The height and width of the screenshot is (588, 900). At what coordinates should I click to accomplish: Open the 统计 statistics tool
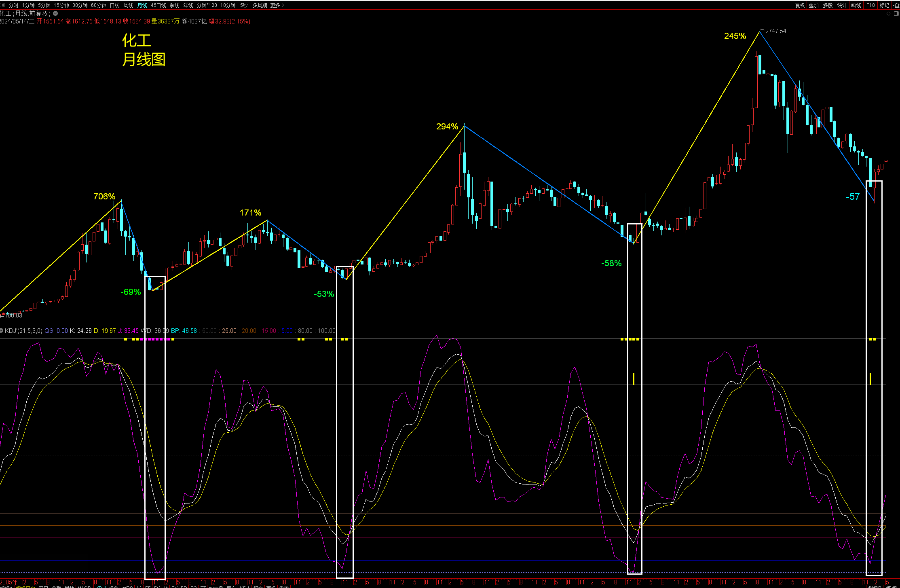coord(842,5)
